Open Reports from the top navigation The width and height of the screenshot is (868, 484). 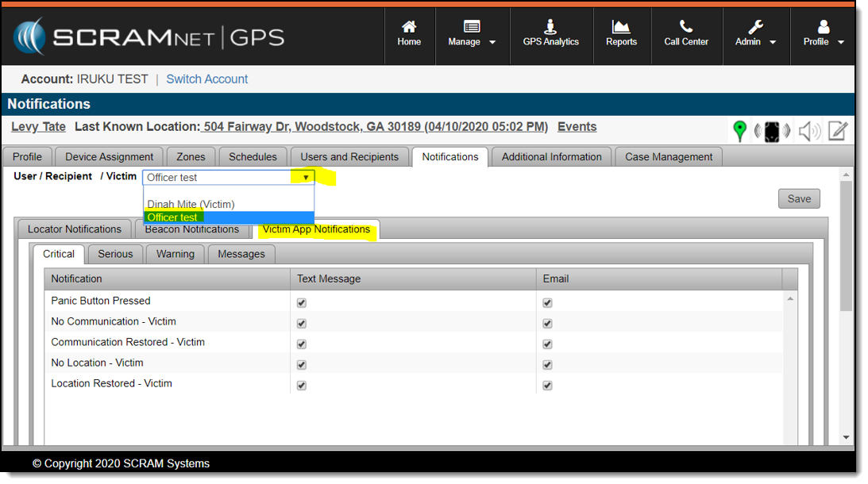tap(621, 35)
